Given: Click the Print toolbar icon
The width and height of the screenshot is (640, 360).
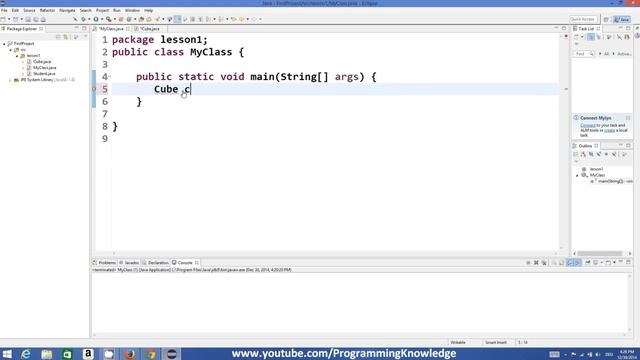Looking at the screenshot, I should (x=43, y=19).
